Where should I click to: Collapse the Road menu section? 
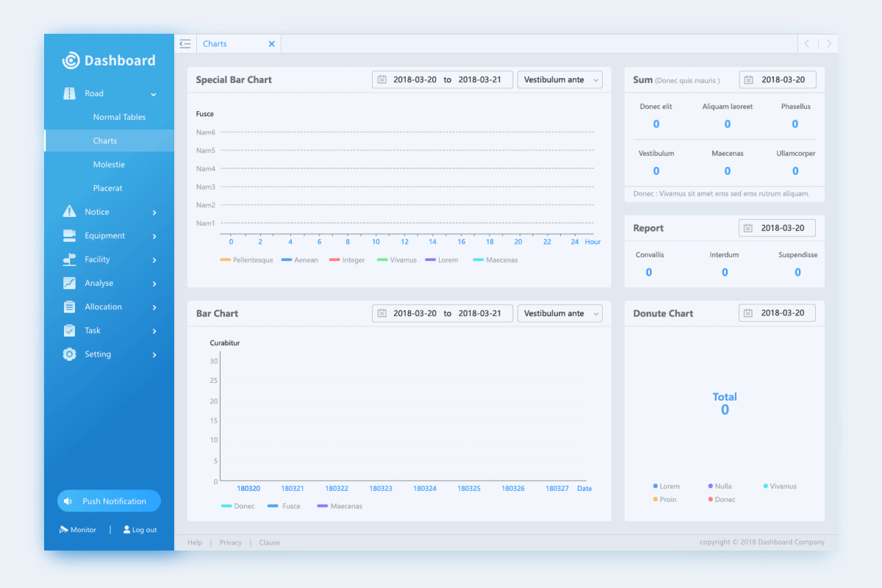coord(154,94)
